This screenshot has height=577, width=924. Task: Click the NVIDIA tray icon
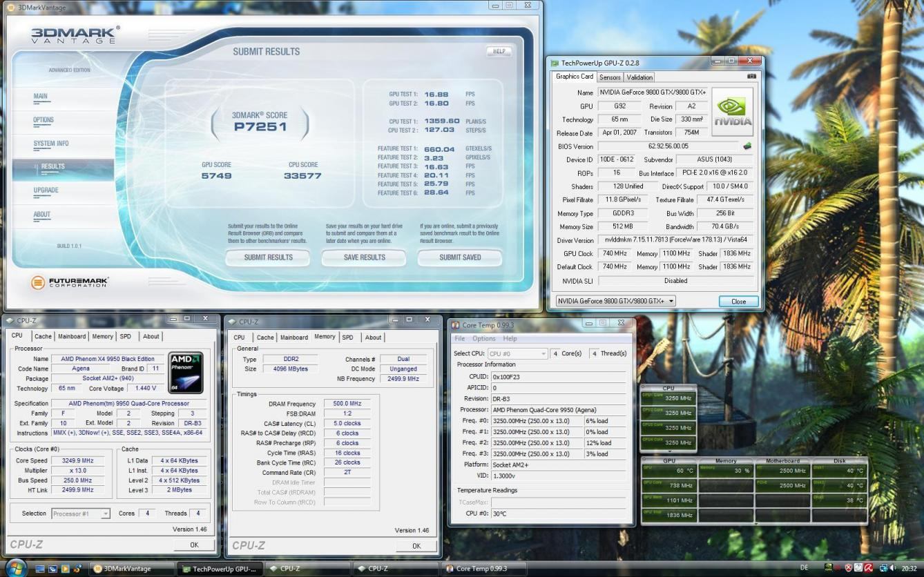point(828,568)
